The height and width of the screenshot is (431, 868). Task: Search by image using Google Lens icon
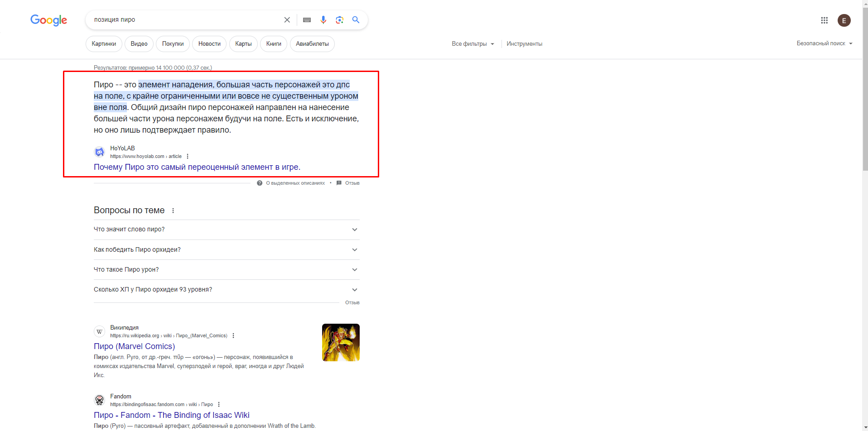point(339,19)
